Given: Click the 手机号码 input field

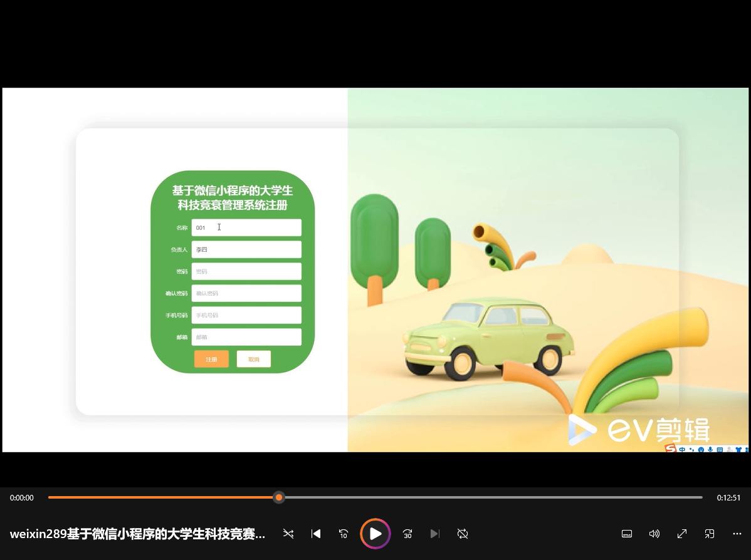Looking at the screenshot, I should (246, 315).
